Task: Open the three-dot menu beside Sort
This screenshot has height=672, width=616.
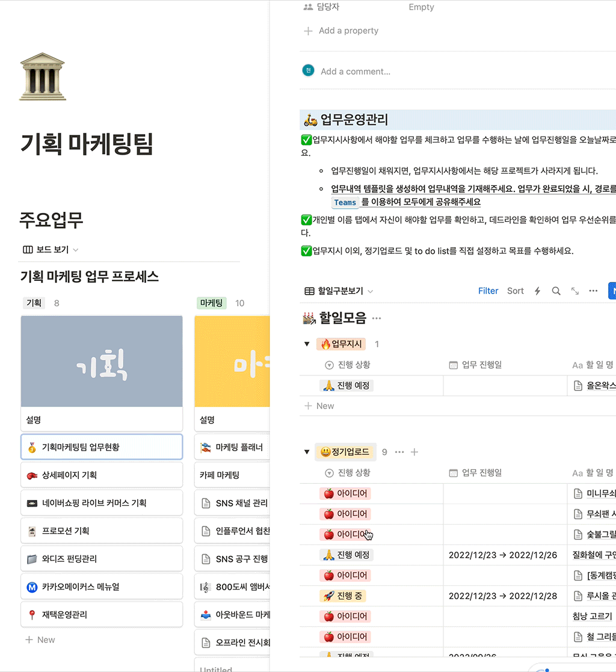Action: pos(593,291)
